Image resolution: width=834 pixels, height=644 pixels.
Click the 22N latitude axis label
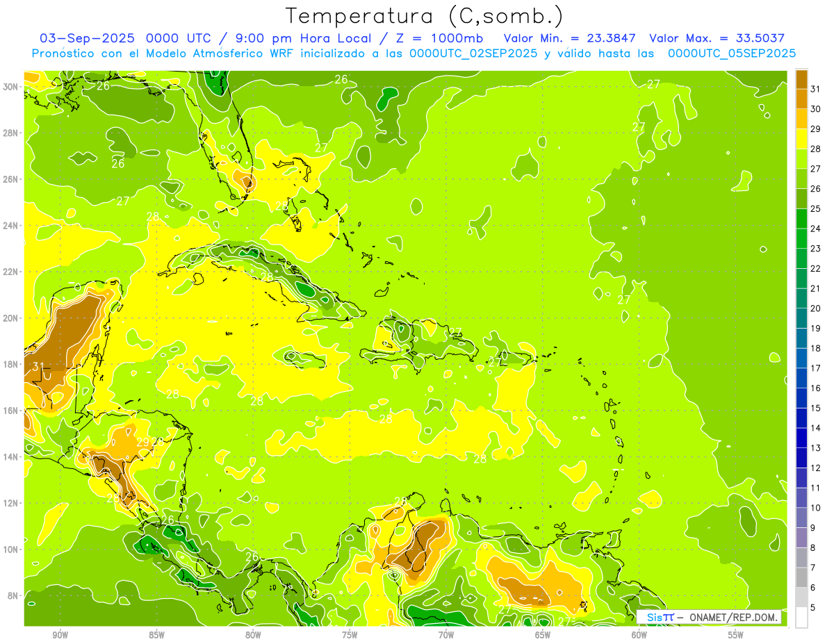[10, 272]
